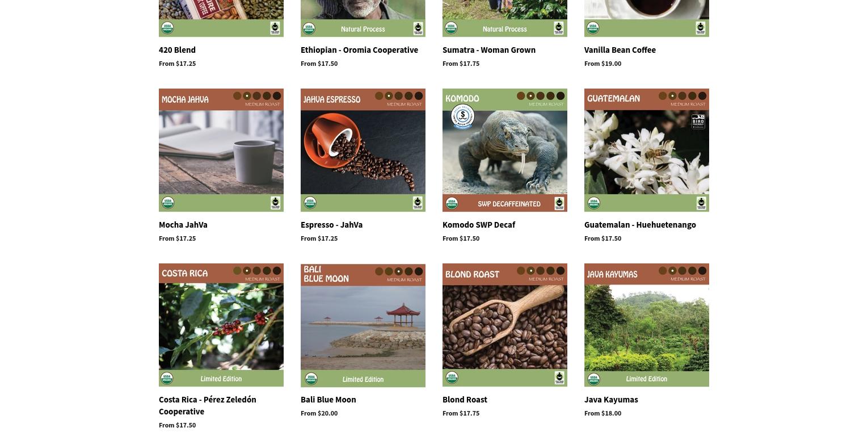Click the USDA Organic seal on Java Kayumas
This screenshot has width=868, height=432.
pyautogui.click(x=593, y=378)
